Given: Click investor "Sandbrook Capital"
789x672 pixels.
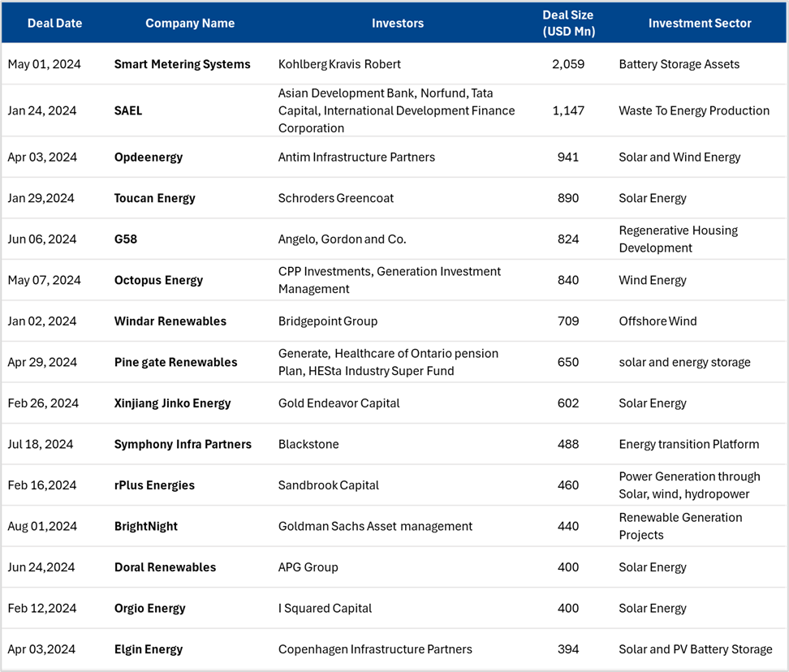Looking at the screenshot, I should tap(329, 485).
